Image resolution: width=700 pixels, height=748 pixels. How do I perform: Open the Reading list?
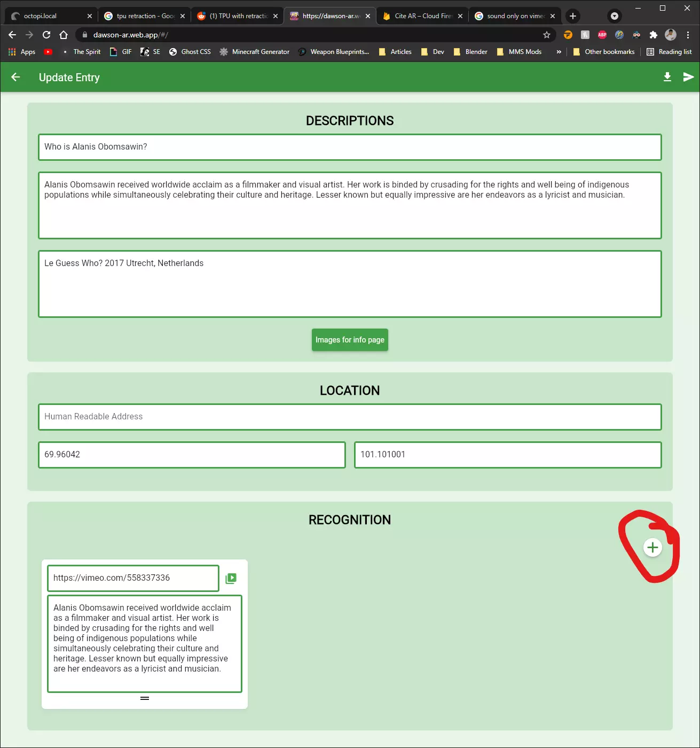click(x=669, y=52)
